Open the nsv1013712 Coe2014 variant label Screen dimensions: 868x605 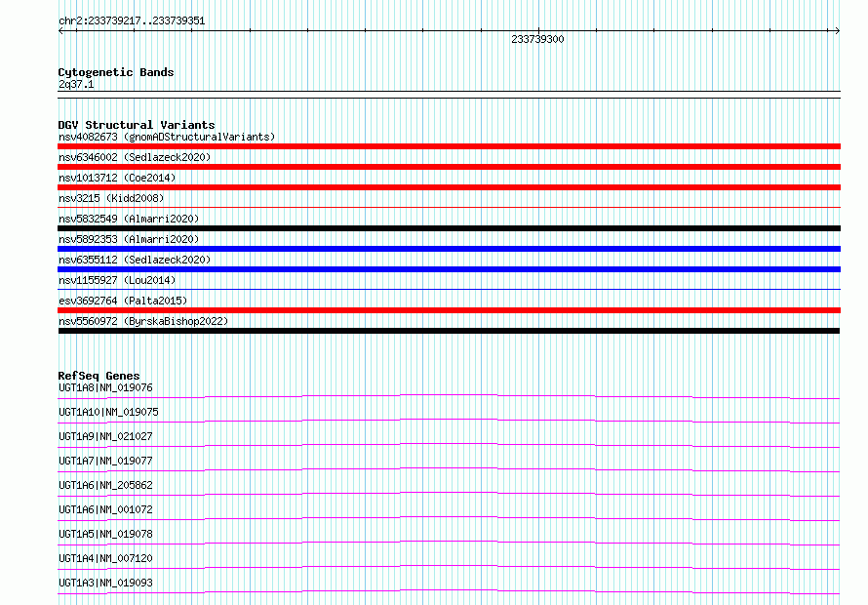tap(117, 178)
